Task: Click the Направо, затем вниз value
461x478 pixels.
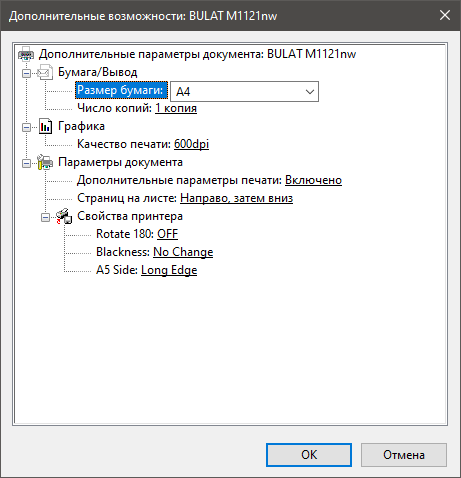Action: 236,198
